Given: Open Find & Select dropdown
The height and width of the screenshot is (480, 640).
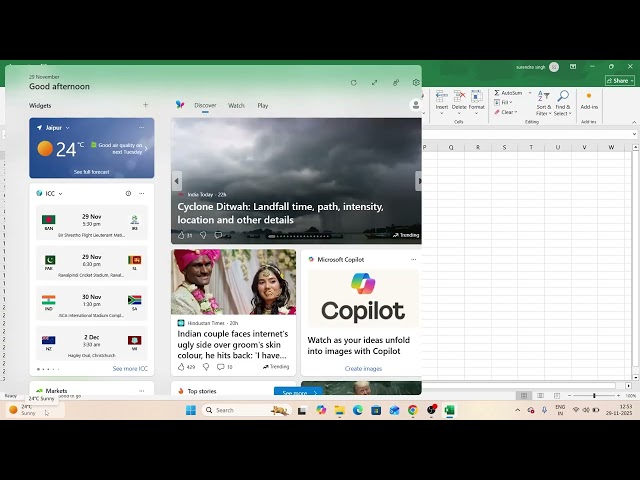Looking at the screenshot, I should (x=562, y=103).
